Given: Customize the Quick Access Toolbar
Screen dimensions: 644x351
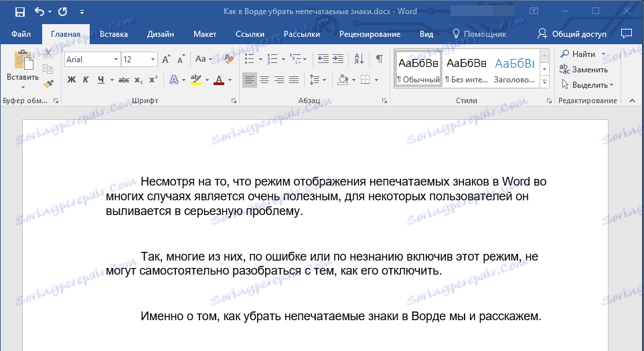Looking at the screenshot, I should [x=82, y=12].
